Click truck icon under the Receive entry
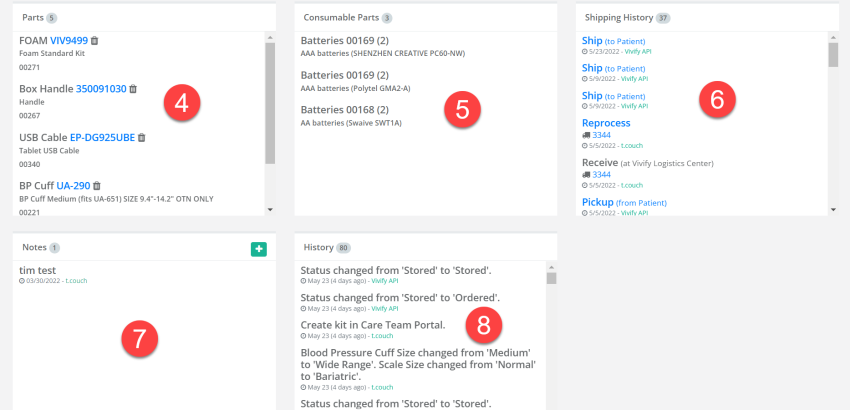 coord(586,174)
